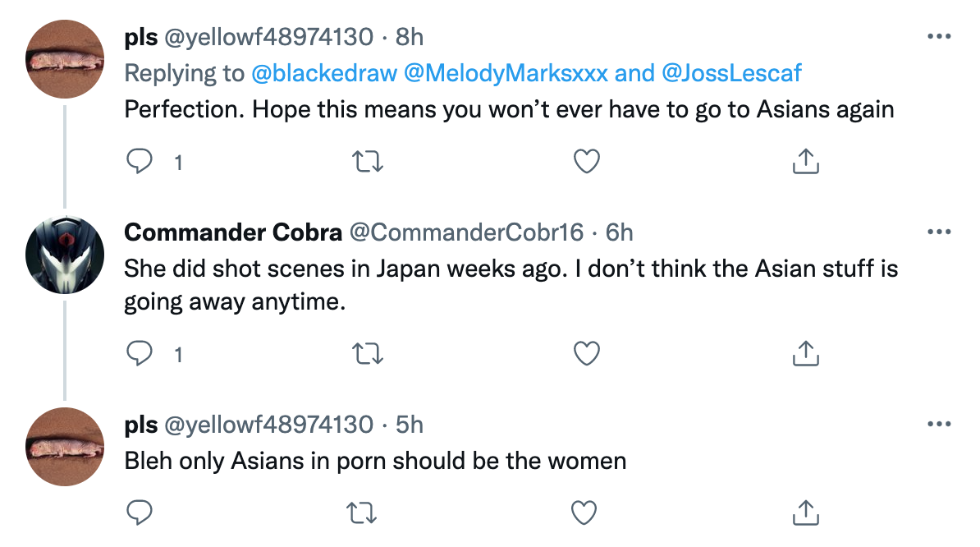980x547 pixels.
Task: Open more options for the 5h tweet
Action: 939,425
